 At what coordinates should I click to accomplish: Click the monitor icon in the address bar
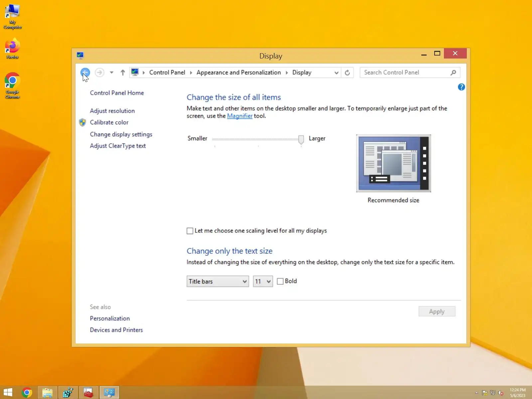(x=135, y=72)
